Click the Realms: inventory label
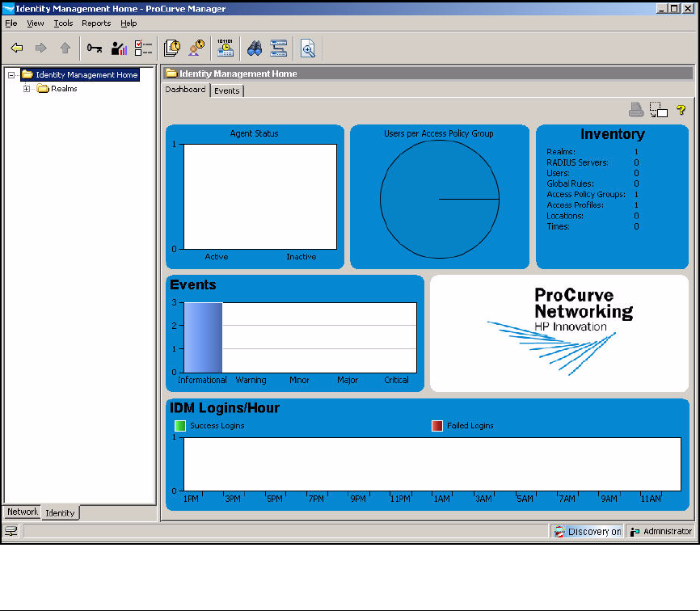700x611 pixels. pyautogui.click(x=561, y=152)
